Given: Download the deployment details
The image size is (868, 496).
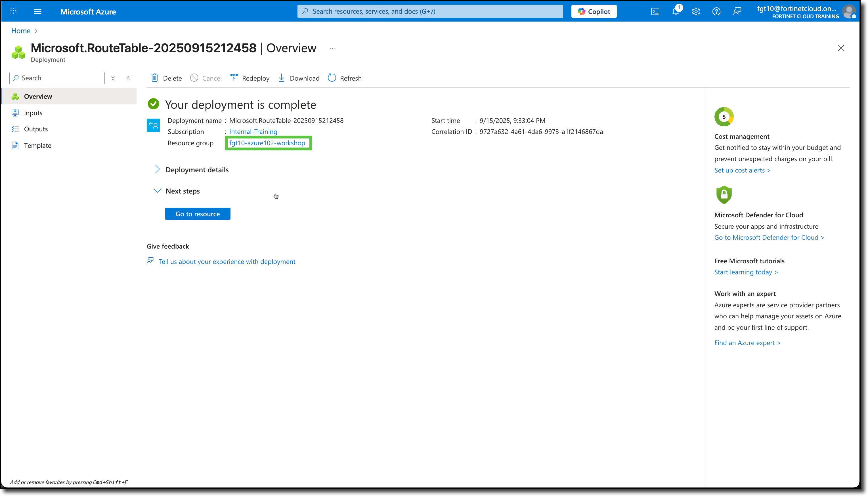Looking at the screenshot, I should (299, 78).
